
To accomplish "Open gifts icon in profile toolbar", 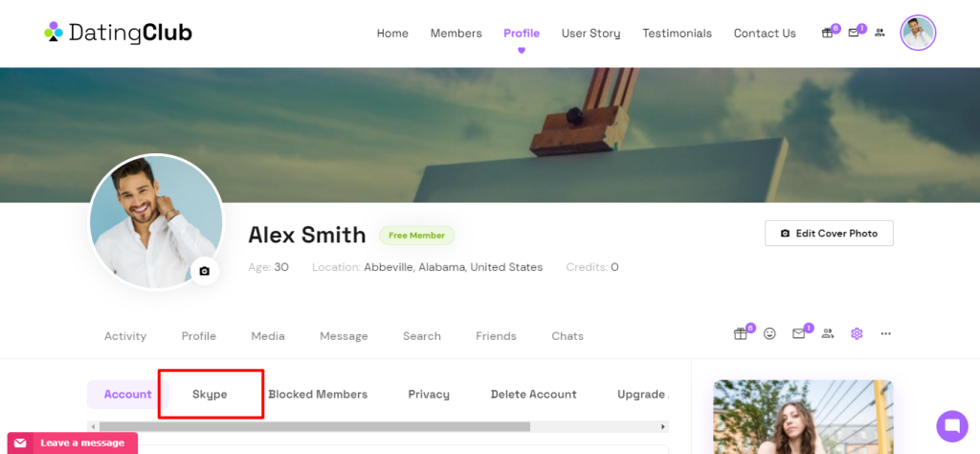I will point(741,334).
